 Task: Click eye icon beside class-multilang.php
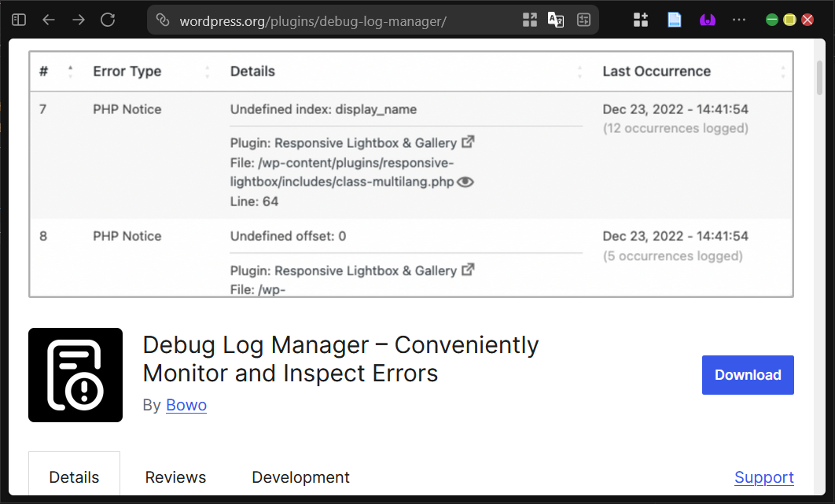[465, 182]
